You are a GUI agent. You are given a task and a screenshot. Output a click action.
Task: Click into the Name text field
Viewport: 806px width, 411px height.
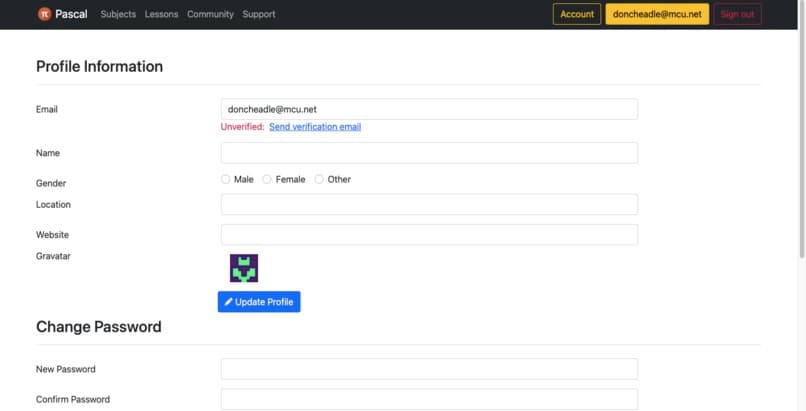[x=429, y=153]
